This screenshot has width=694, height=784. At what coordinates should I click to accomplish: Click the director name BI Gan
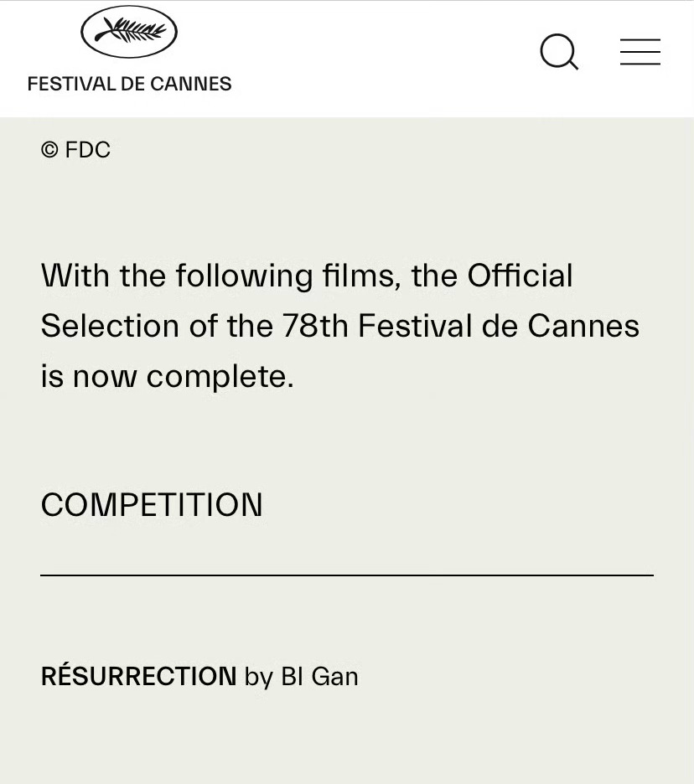319,677
